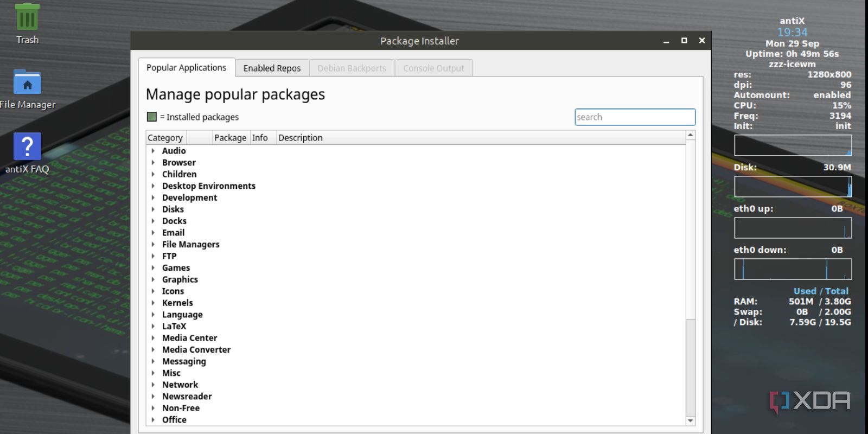The width and height of the screenshot is (868, 434).
Task: Expand the Email category arrow
Action: pos(153,233)
